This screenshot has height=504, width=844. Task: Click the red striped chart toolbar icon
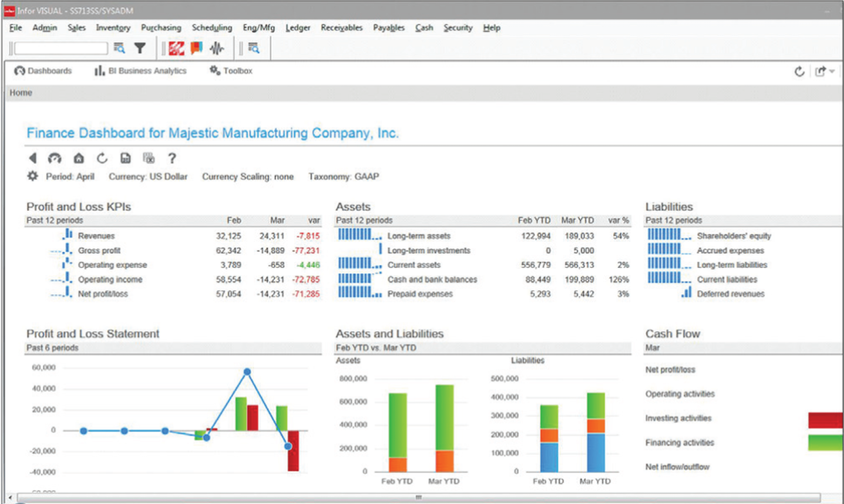coord(177,48)
